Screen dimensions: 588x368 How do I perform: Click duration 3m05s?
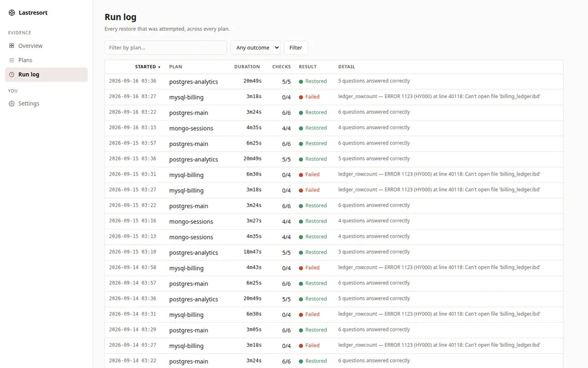point(254,330)
